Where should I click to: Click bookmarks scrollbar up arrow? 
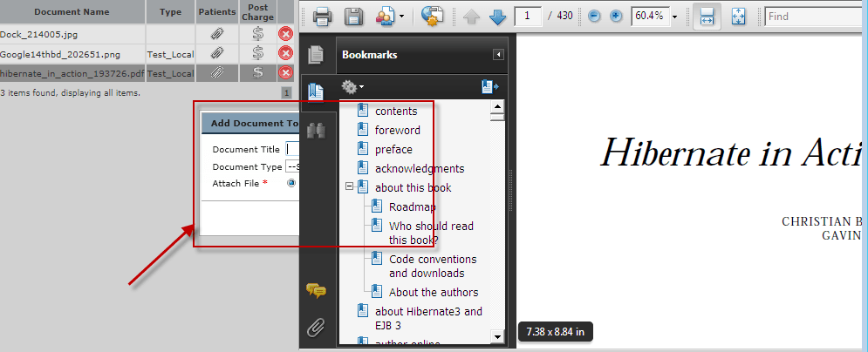point(497,106)
